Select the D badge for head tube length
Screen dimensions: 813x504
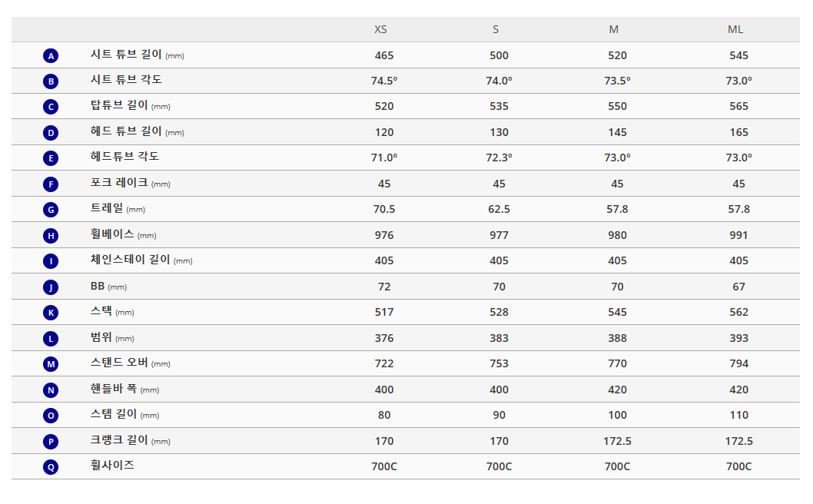coord(51,133)
